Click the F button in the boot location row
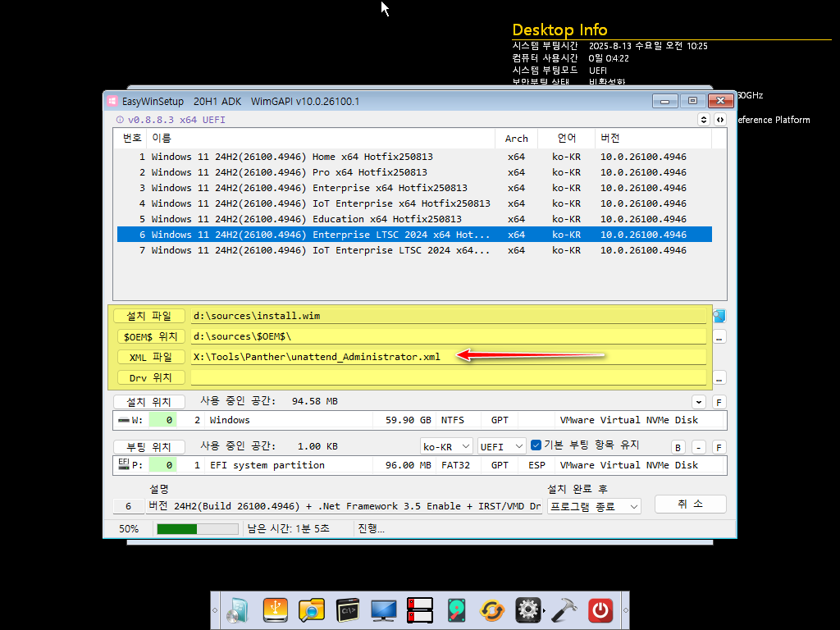Viewport: 840px width, 630px height. pos(719,447)
